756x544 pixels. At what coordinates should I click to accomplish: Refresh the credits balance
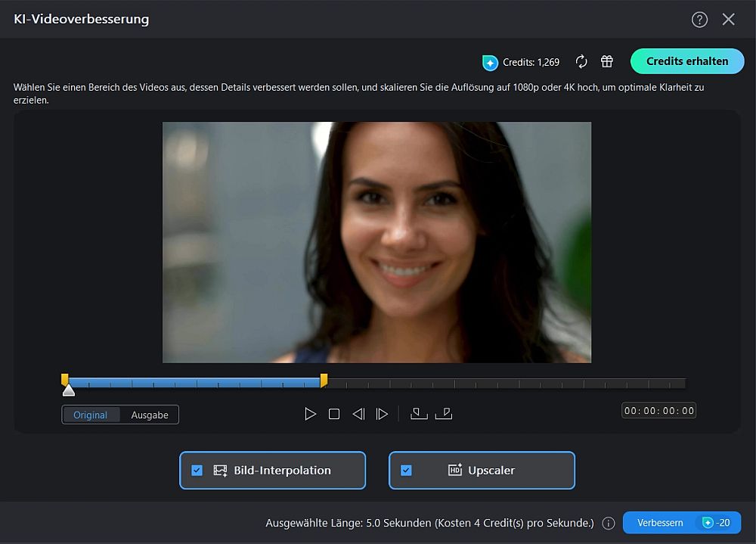click(581, 61)
